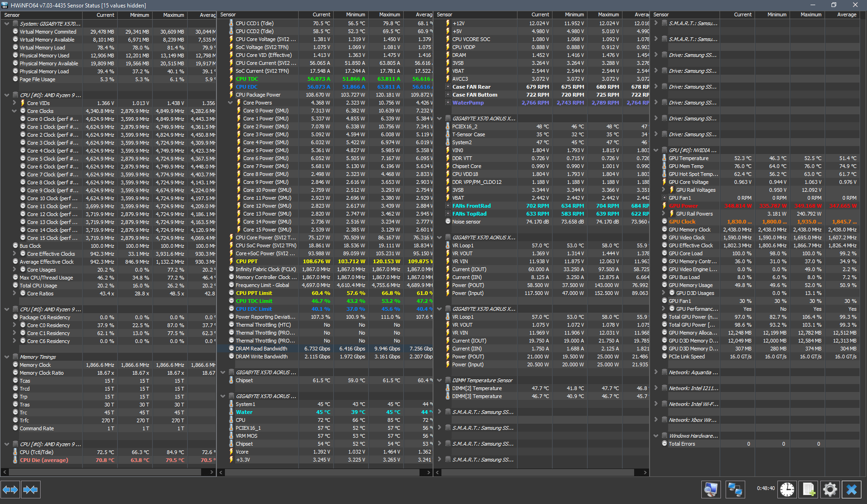This screenshot has height=504, width=867.
Task: Reset the elapsed-time clock icon
Action: click(x=787, y=490)
